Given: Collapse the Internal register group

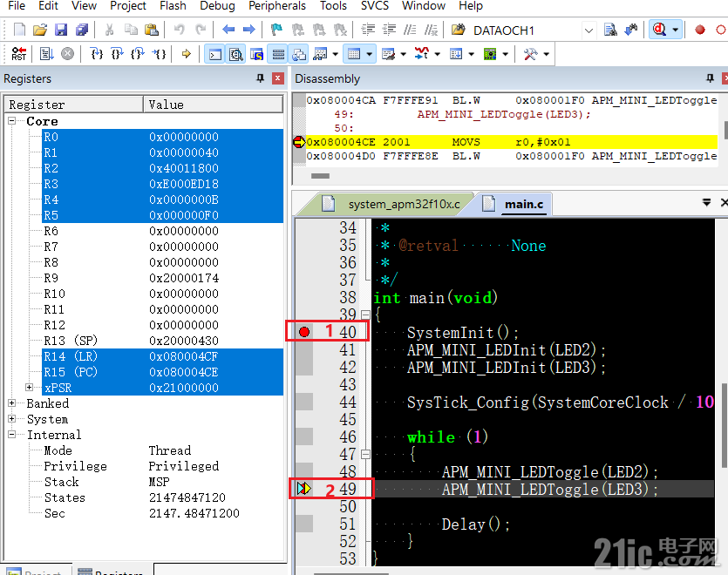Looking at the screenshot, I should pyautogui.click(x=12, y=435).
